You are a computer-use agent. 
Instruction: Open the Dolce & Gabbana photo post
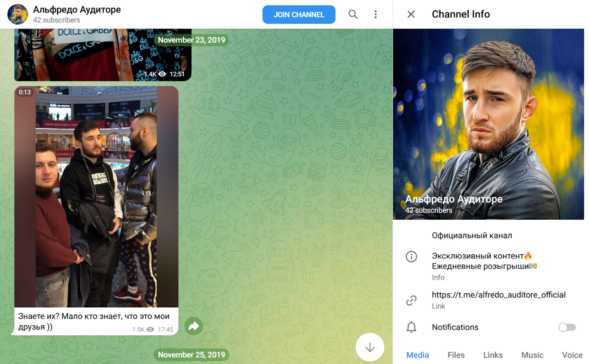pos(102,54)
